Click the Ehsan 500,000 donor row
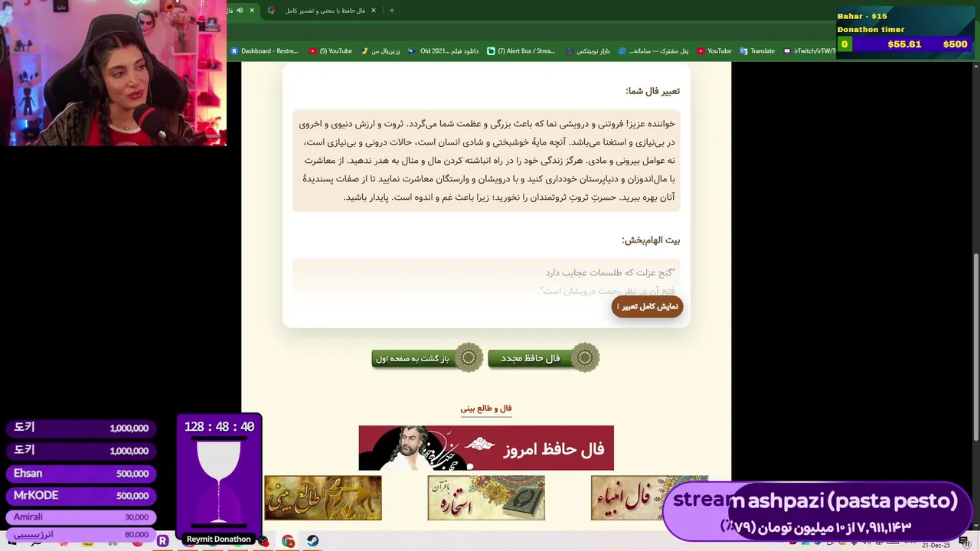This screenshot has width=980, height=551. tap(80, 474)
